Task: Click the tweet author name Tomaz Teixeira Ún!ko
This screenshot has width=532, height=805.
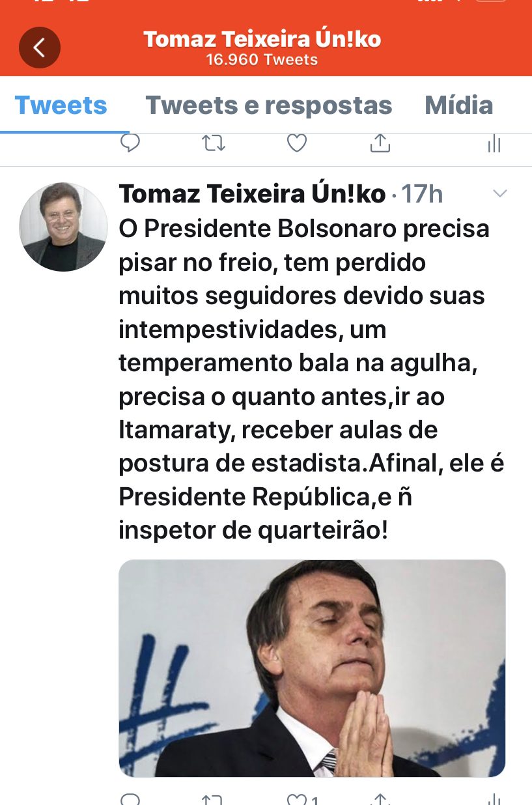Action: (x=253, y=194)
